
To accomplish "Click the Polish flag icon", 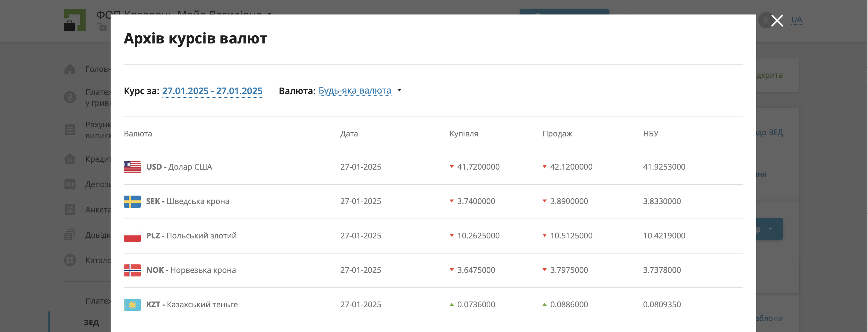I will point(132,236).
